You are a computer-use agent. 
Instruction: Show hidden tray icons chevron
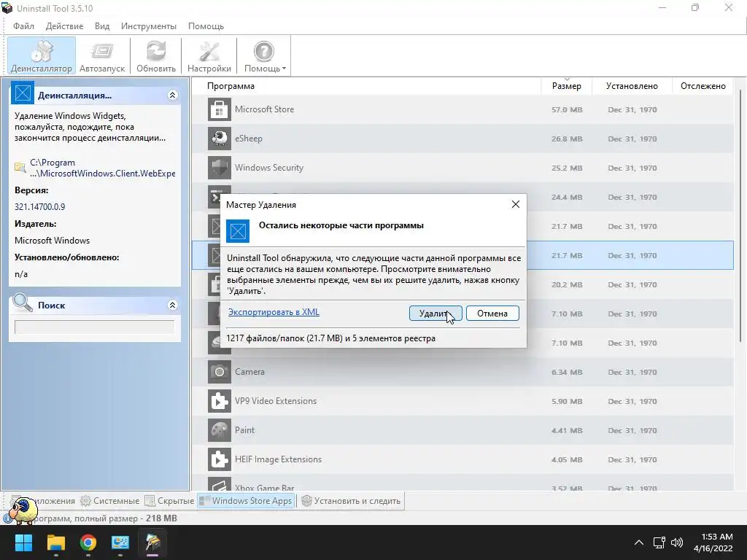coord(639,542)
